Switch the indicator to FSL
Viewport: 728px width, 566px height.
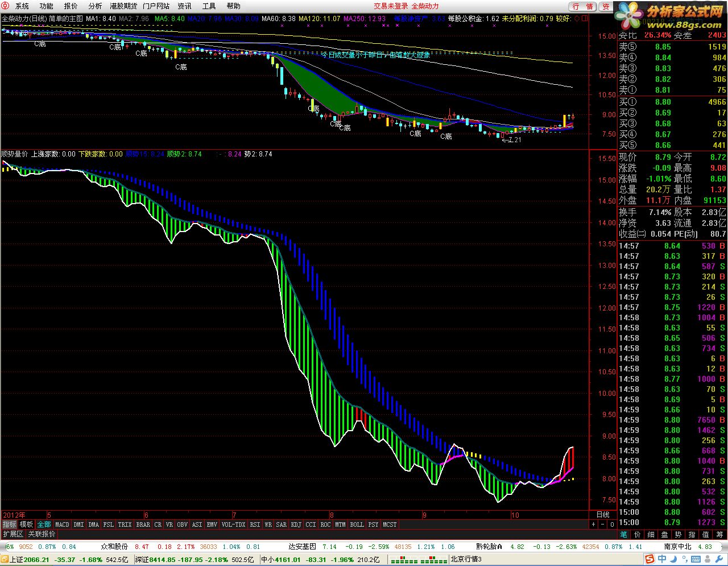109,524
